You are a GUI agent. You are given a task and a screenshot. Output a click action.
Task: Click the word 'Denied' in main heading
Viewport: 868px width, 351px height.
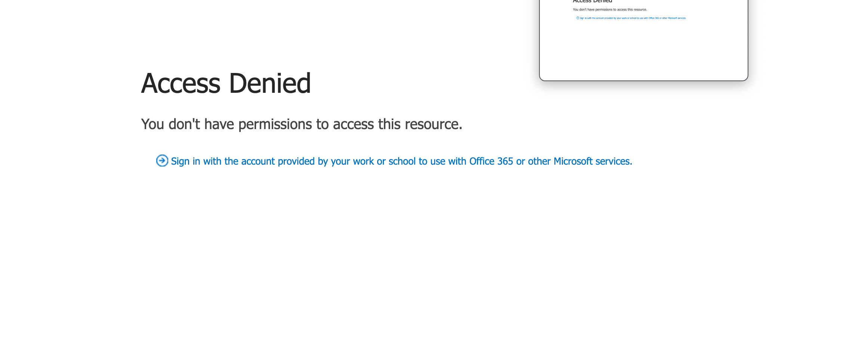click(x=270, y=83)
